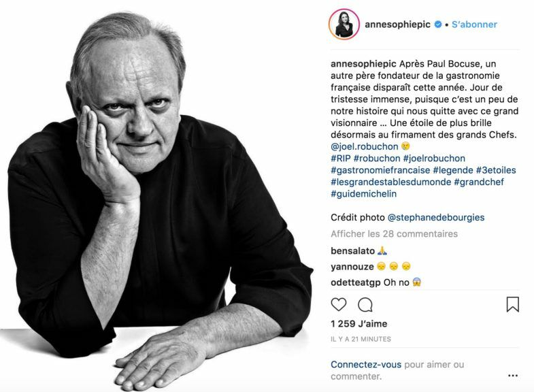Screen dimensions: 534x392
Task: View the 1 259 J'aime likes list
Action: 359,323
